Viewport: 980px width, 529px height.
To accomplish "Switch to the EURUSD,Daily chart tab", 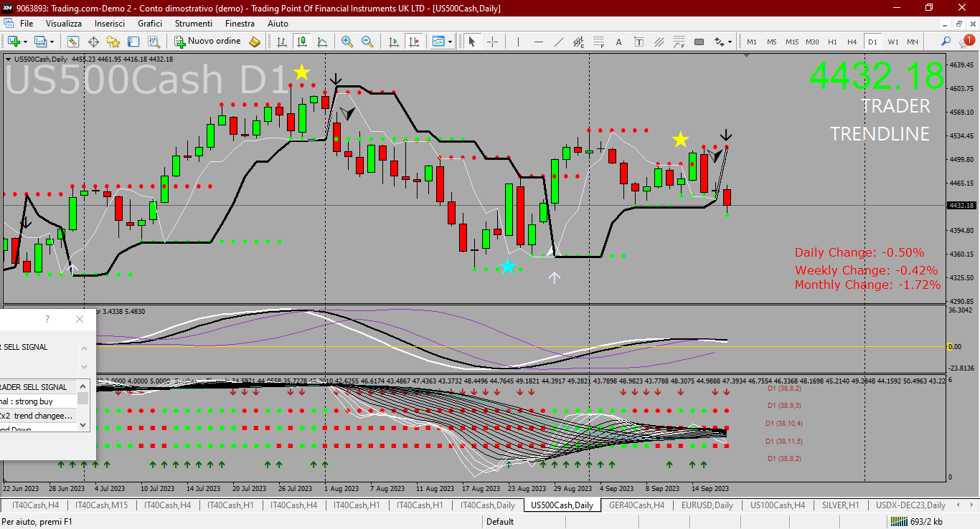I will click(x=707, y=505).
